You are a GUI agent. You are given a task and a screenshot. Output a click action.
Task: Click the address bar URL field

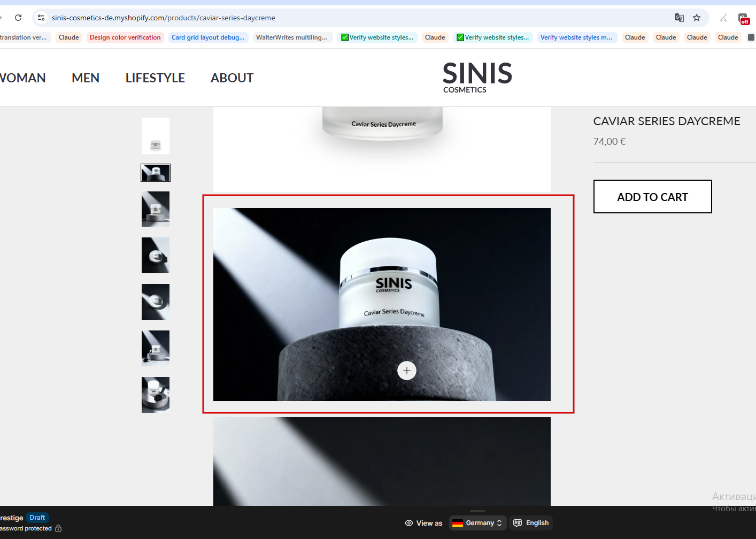pyautogui.click(x=353, y=18)
